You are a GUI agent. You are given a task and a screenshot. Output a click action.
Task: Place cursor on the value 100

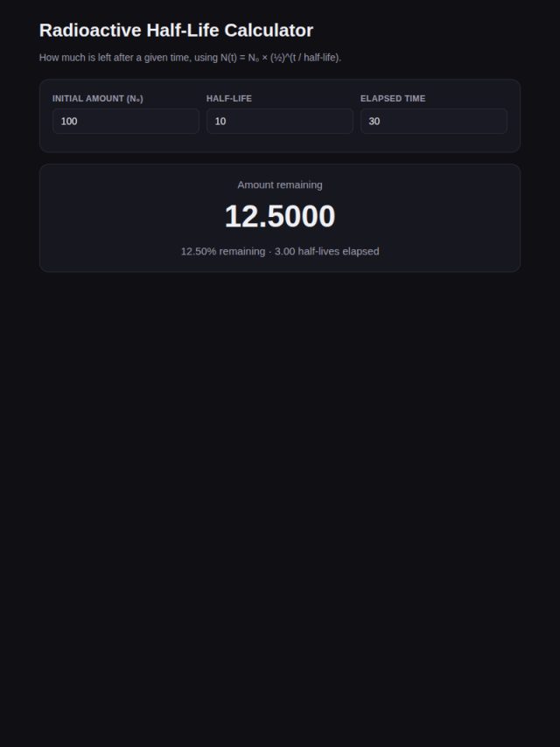(69, 121)
